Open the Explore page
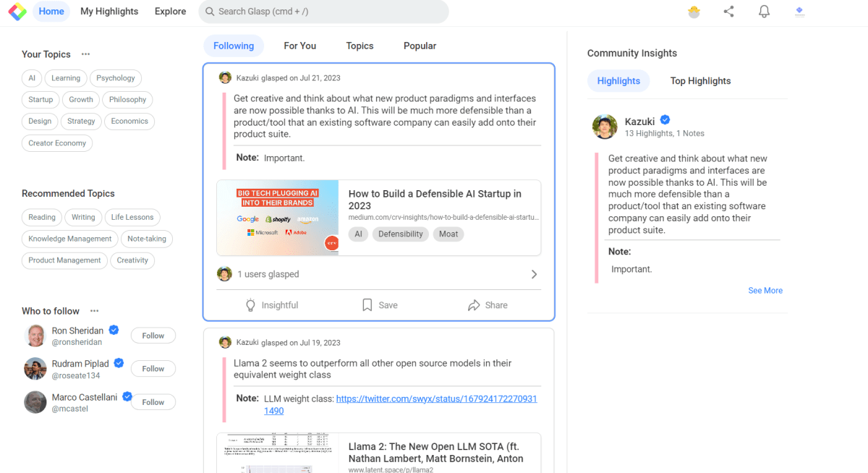 170,12
